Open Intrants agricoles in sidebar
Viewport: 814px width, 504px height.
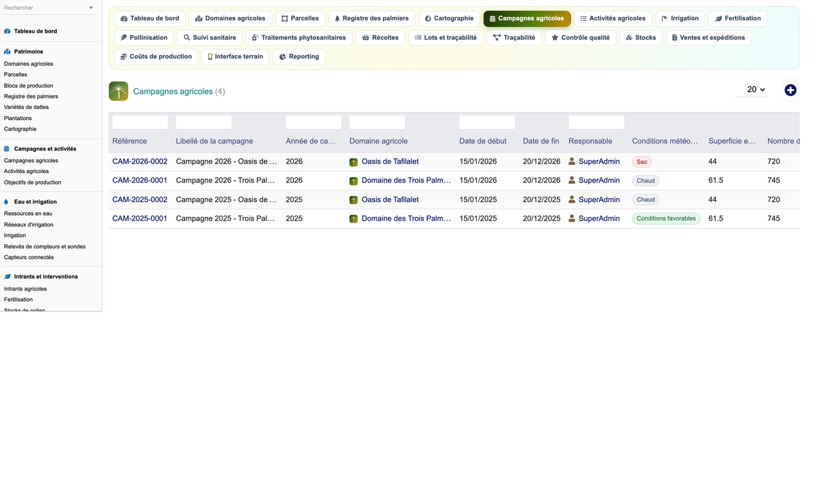click(25, 289)
